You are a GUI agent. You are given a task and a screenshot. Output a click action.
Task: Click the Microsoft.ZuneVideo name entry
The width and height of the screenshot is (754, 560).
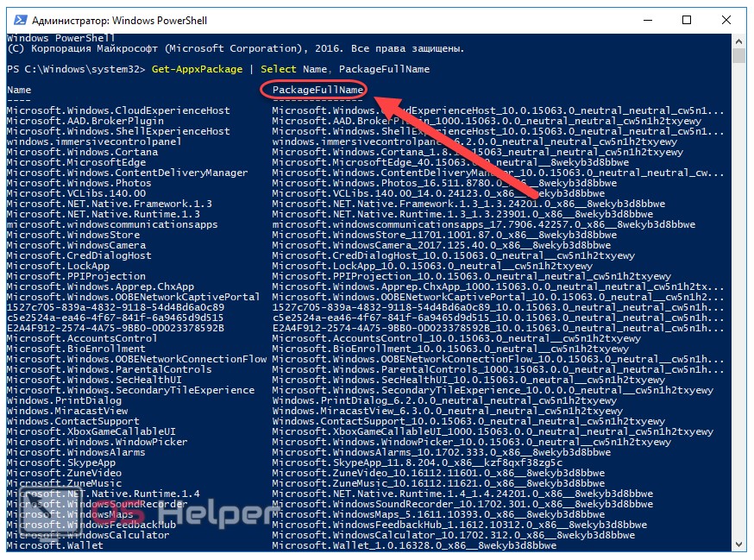coord(64,473)
